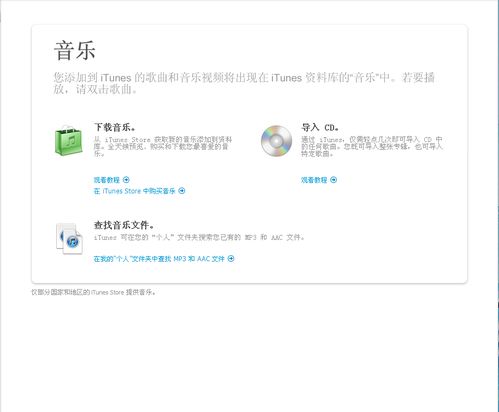Click the 查找音乐文件。 heading

(x=124, y=225)
